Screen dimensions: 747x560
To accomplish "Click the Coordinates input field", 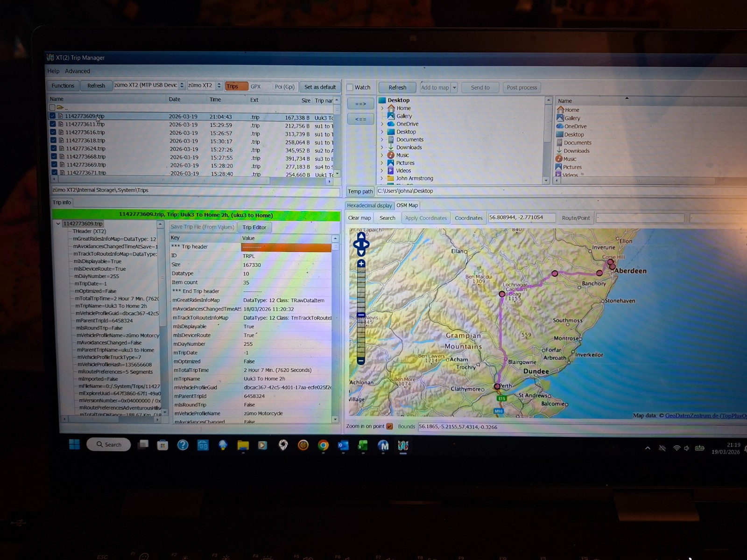I will coord(522,217).
